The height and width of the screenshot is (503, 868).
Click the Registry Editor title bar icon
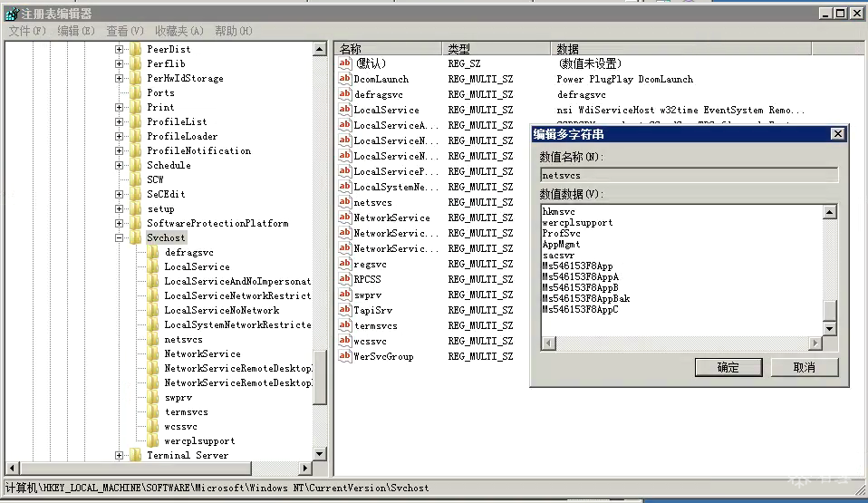pyautogui.click(x=12, y=14)
